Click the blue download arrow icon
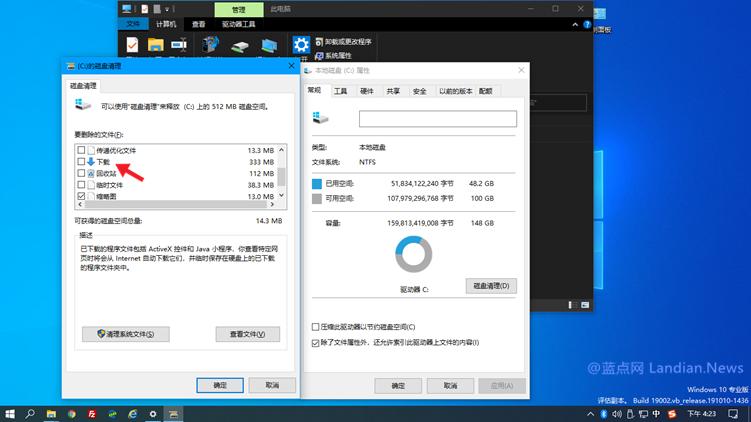Viewport: 751px width, 422px height. [x=91, y=162]
